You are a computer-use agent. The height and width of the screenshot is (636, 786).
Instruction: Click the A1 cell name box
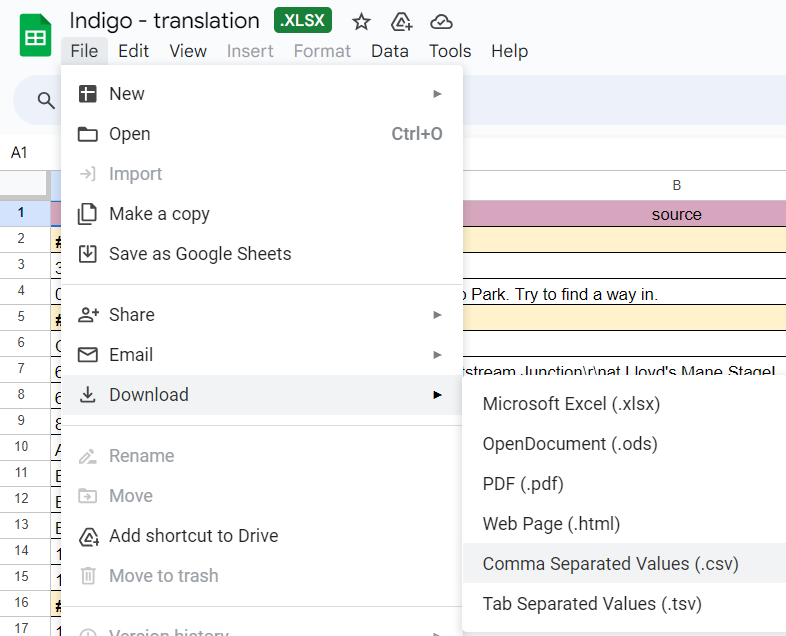coord(20,153)
